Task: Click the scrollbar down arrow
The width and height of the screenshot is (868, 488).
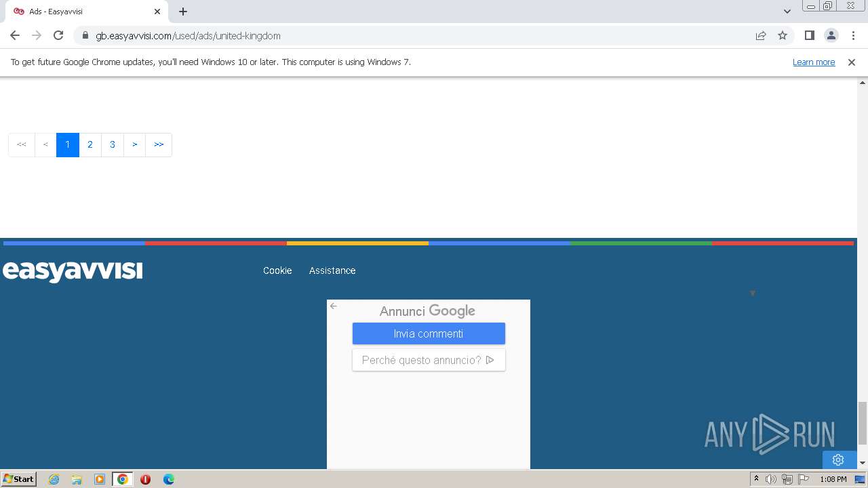Action: (x=863, y=463)
